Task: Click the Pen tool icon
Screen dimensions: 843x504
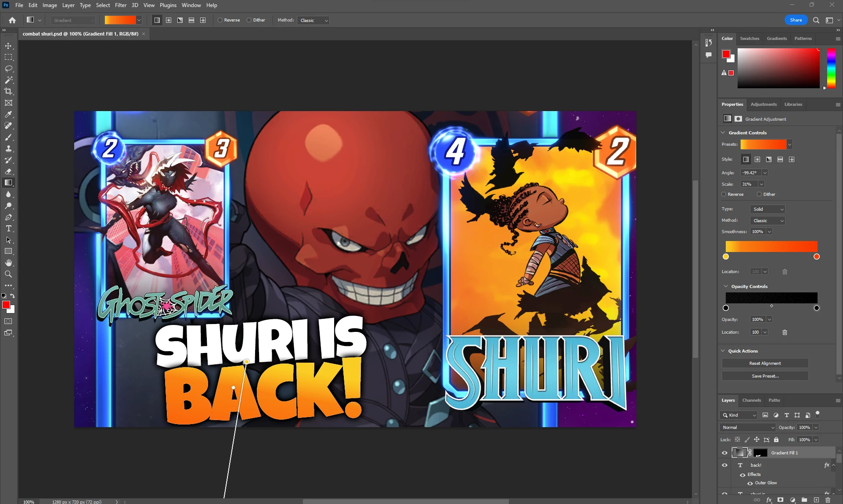Action: coord(8,217)
